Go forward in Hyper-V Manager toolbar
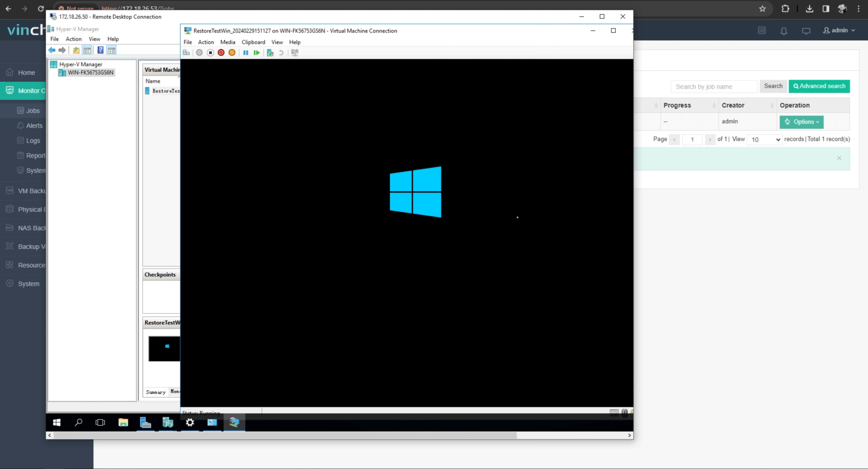 click(62, 50)
